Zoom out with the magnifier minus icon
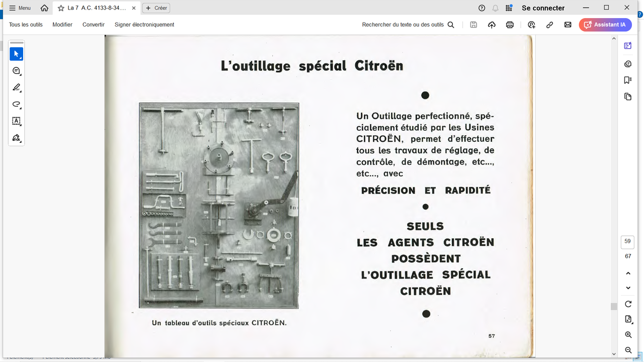 [628, 350]
